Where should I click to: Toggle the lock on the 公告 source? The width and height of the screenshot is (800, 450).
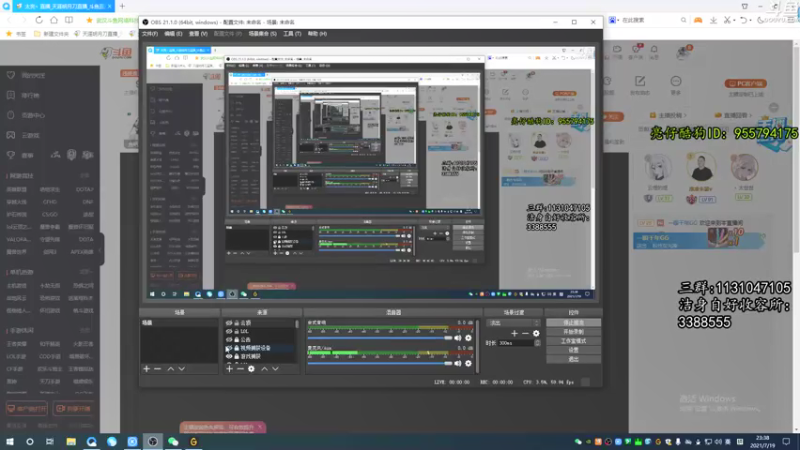[237, 339]
